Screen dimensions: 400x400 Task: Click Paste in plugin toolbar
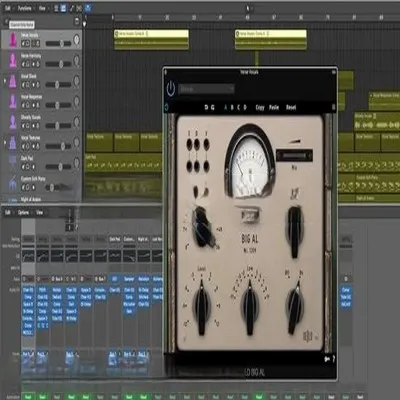click(x=274, y=107)
